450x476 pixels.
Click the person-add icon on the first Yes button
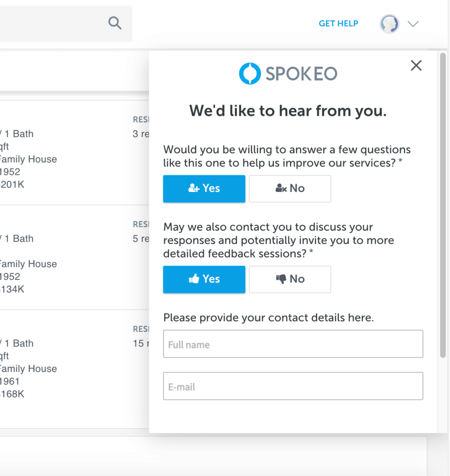click(195, 188)
